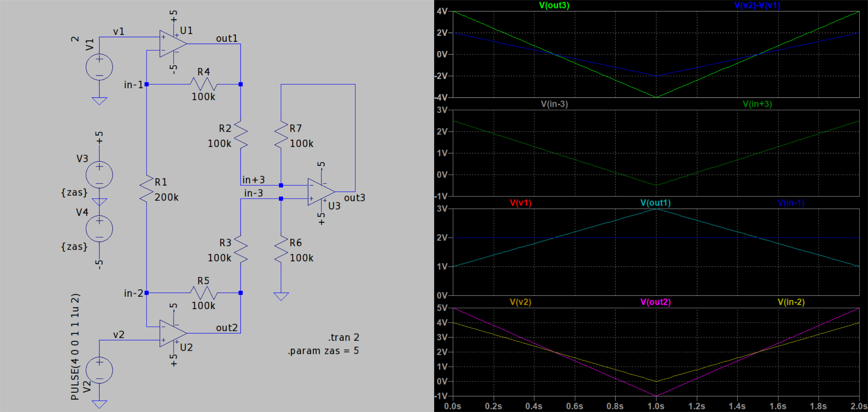Click the {zas} value of V4
Image resolution: width=868 pixels, height=412 pixels.
[74, 247]
